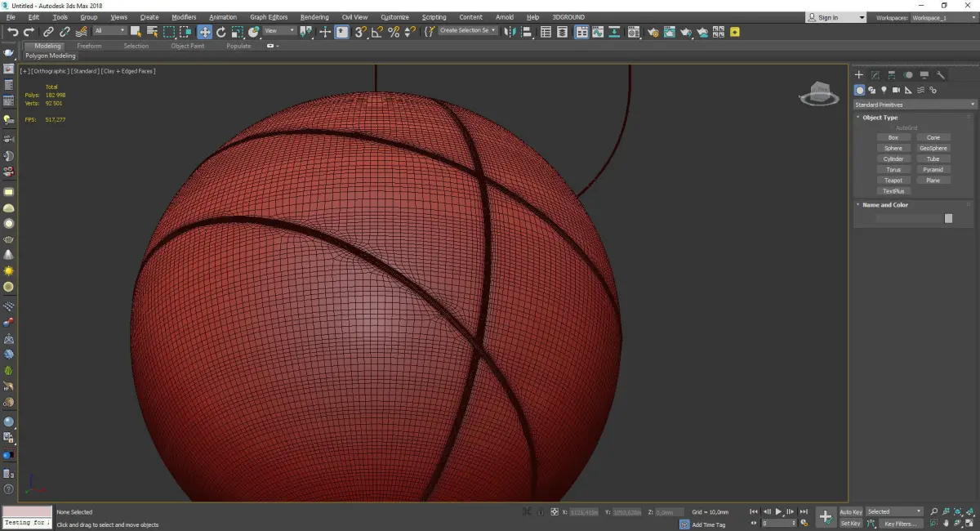Image resolution: width=980 pixels, height=531 pixels.
Task: Click the Torus primitive button
Action: 893,170
